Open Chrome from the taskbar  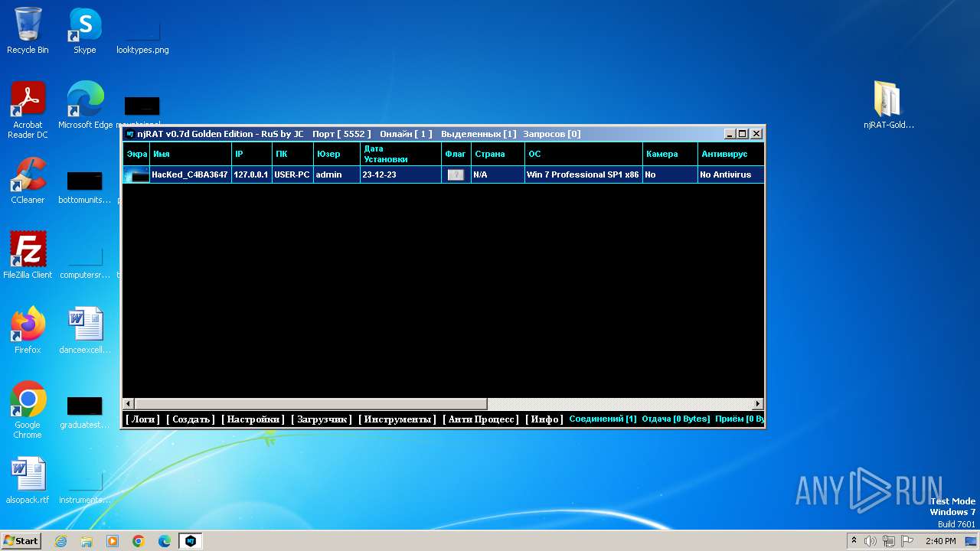tap(139, 541)
